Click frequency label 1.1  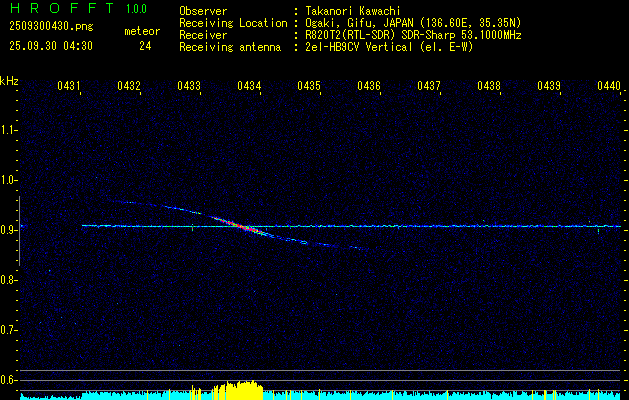8,130
